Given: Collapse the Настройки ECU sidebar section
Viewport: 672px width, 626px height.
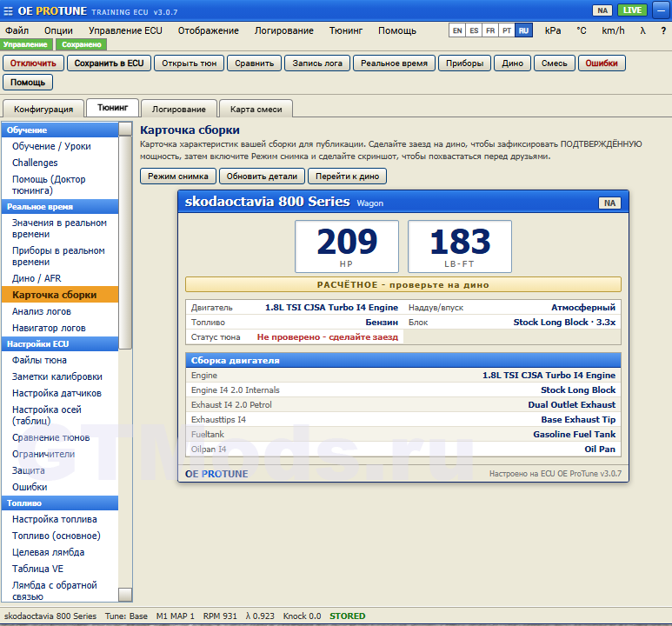Looking at the screenshot, I should (x=60, y=344).
